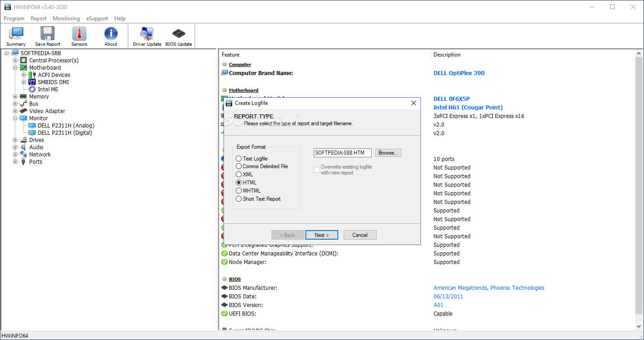Screen dimensions: 644x340
Task: Open the Help menu
Action: (120, 19)
